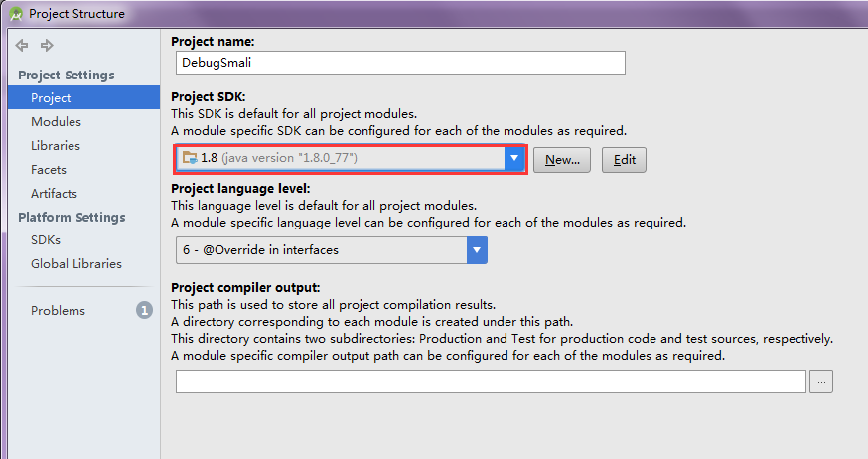Go to the Libraries section
868x459 pixels.
pos(56,146)
